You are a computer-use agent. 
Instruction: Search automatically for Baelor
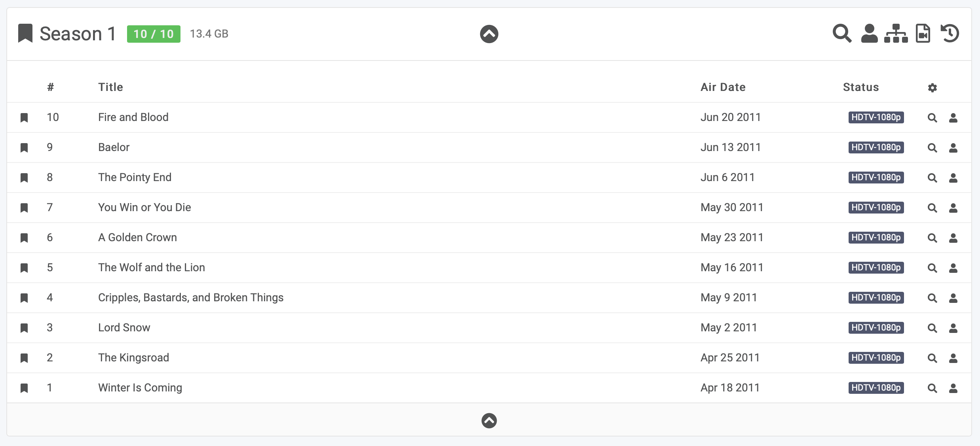click(x=933, y=148)
